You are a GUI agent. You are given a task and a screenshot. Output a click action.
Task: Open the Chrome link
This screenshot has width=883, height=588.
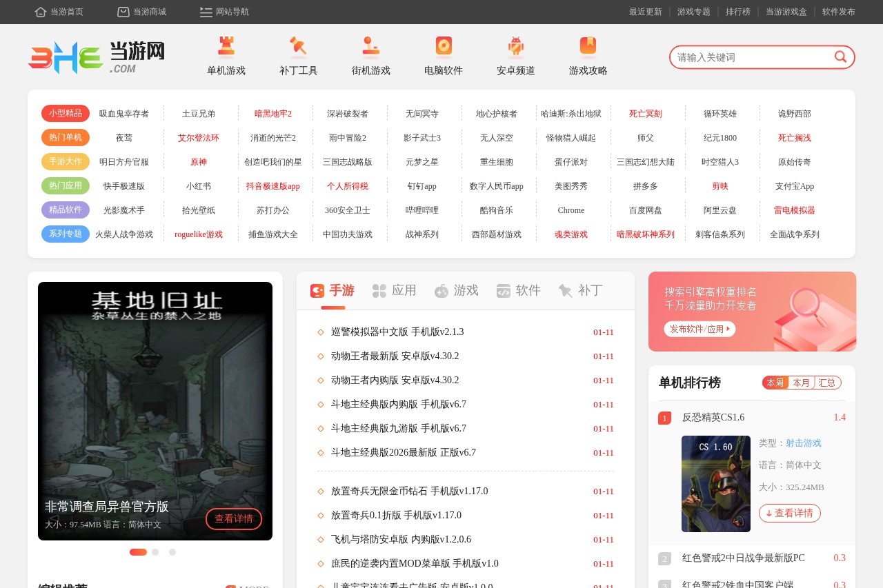(x=571, y=210)
